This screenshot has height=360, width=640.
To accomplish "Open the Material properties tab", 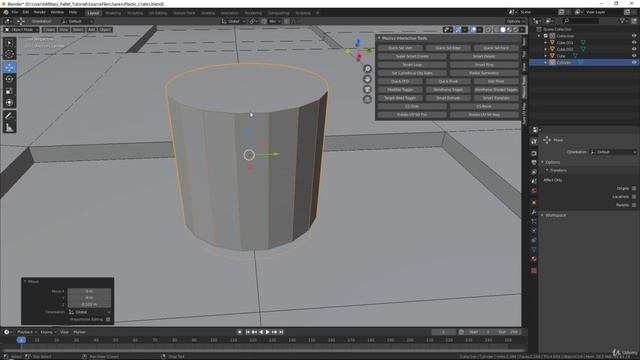I will tap(534, 259).
